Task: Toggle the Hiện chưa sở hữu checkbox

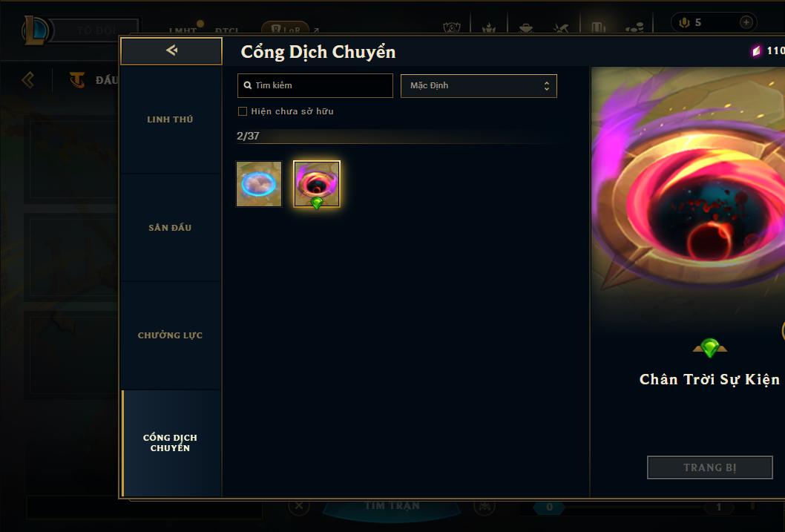Action: click(x=243, y=111)
